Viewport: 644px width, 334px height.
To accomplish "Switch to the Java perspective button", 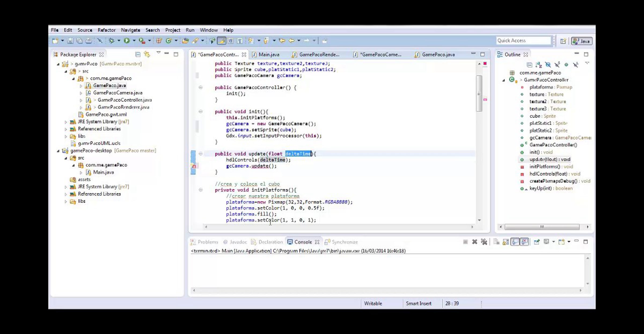I will tap(581, 41).
